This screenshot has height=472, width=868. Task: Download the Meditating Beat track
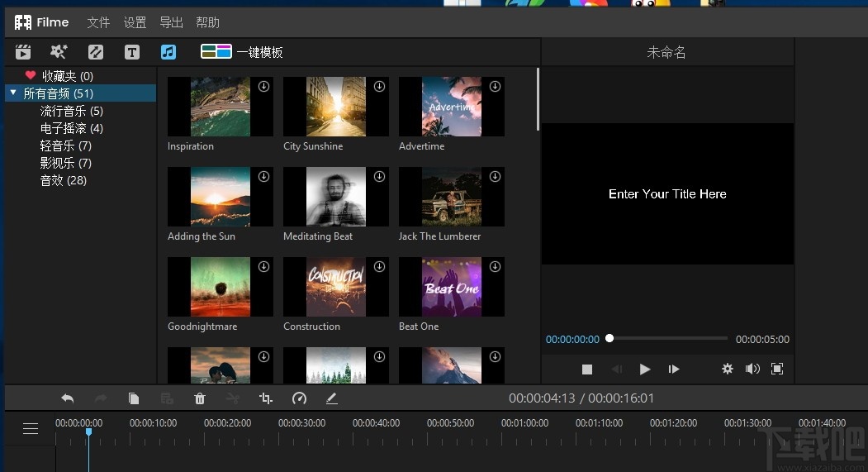(379, 176)
